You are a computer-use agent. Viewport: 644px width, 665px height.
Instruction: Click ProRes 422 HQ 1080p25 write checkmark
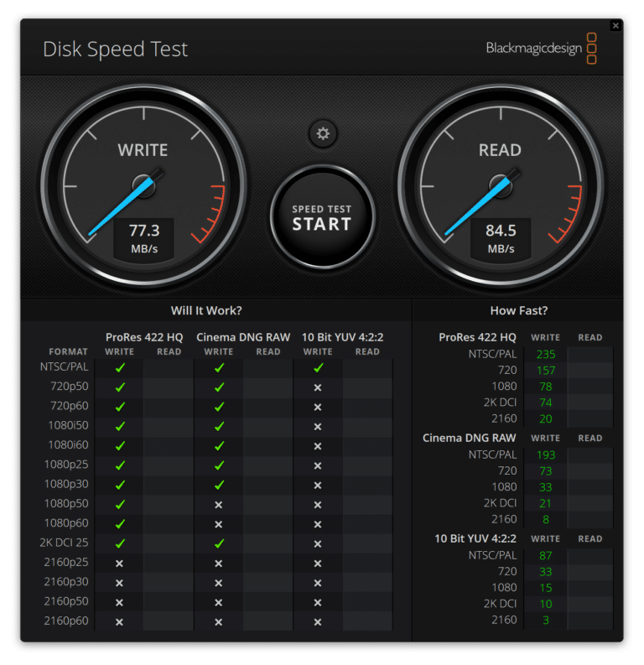120,465
